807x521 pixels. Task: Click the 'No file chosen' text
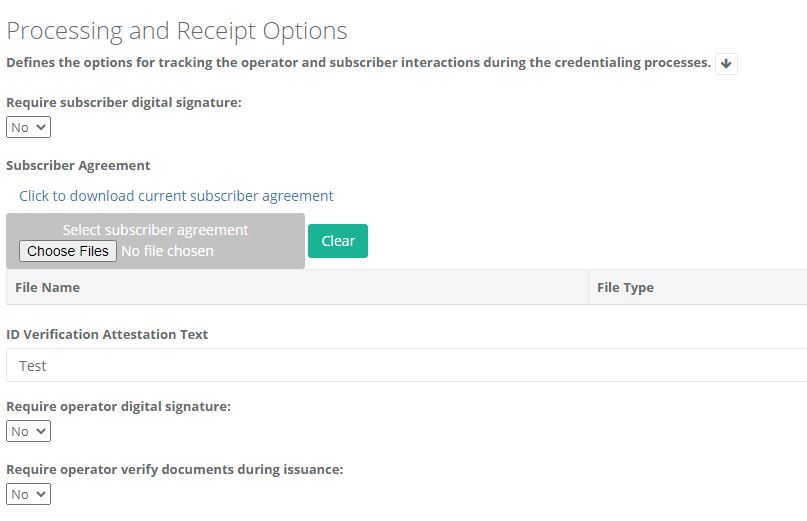(x=167, y=251)
